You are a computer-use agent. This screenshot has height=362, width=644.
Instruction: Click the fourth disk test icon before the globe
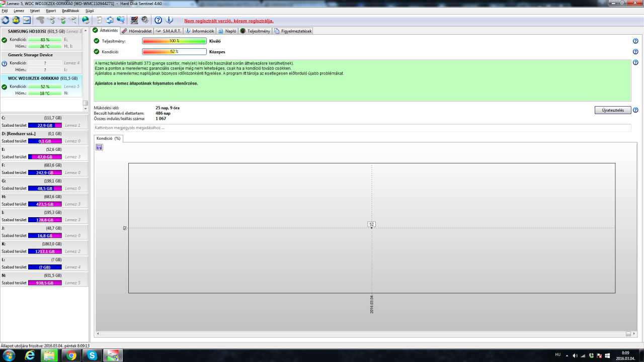[x=73, y=20]
